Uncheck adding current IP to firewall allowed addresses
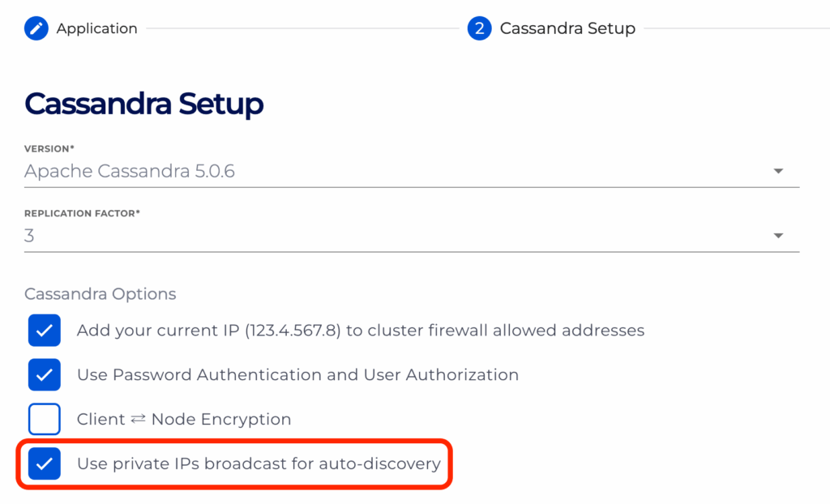Image resolution: width=830 pixels, height=504 pixels. pyautogui.click(x=44, y=330)
